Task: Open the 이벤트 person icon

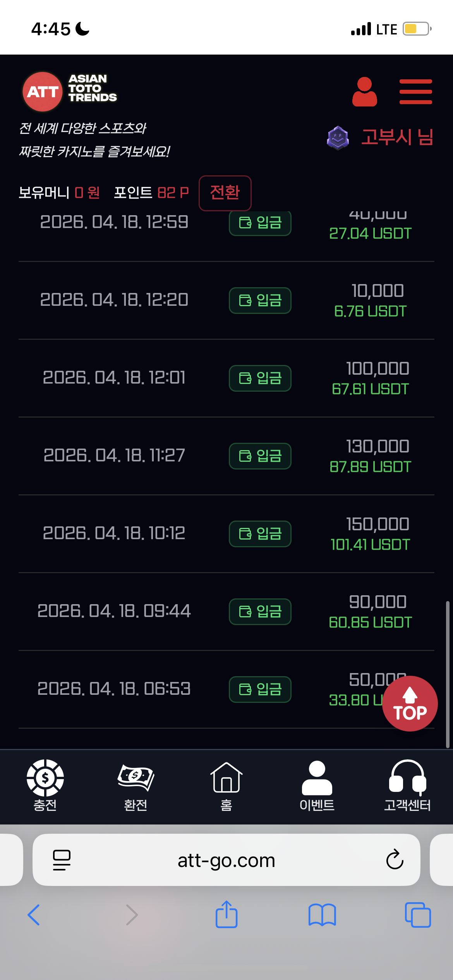Action: click(317, 785)
